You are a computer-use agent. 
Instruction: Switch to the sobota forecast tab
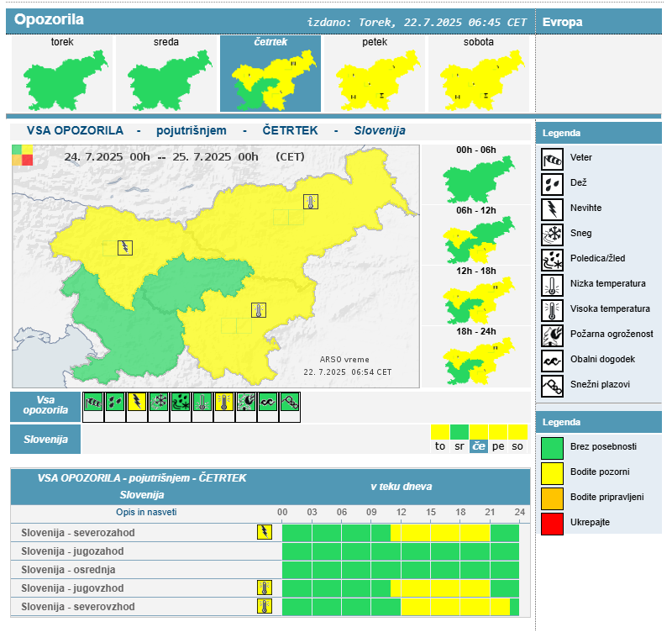click(x=479, y=74)
